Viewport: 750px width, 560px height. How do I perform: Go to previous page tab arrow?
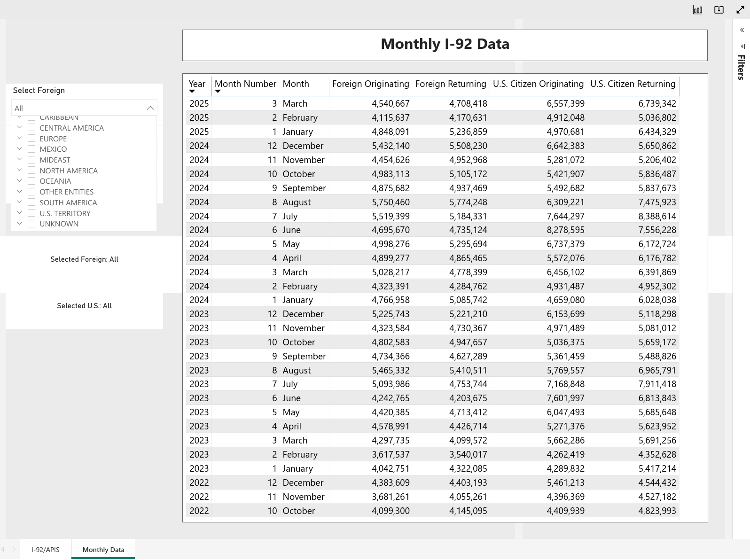click(x=3, y=549)
